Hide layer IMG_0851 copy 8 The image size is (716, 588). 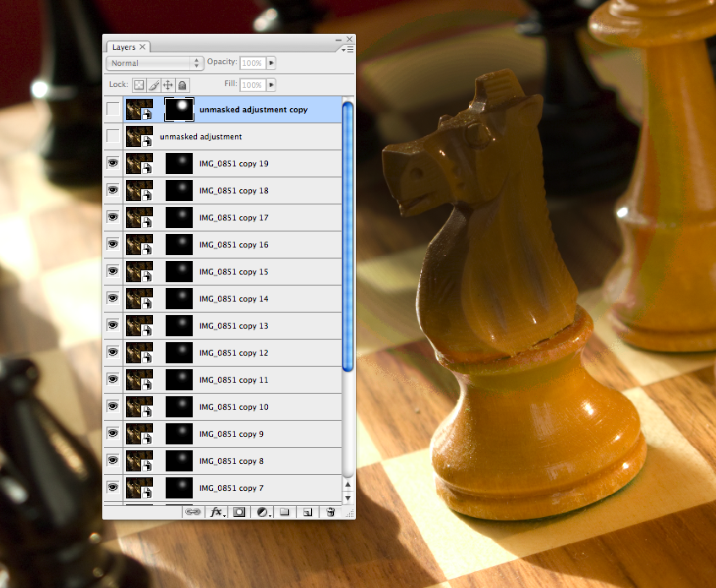coord(112,460)
